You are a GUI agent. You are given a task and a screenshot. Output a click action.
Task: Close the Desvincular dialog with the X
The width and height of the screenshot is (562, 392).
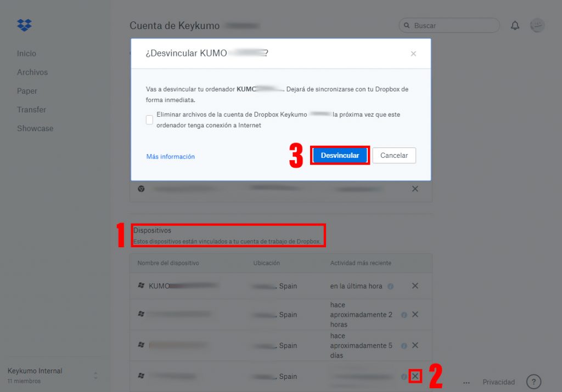(x=413, y=54)
